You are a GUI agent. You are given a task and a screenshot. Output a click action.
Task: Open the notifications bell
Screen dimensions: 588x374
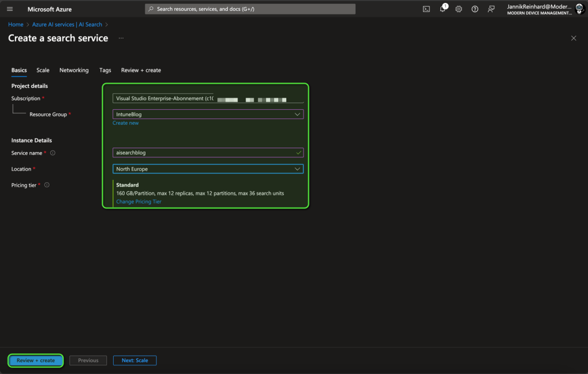(x=443, y=9)
